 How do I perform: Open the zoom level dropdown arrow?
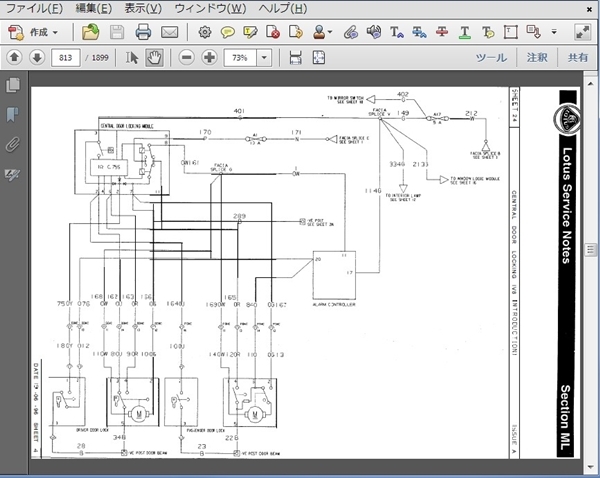click(264, 58)
